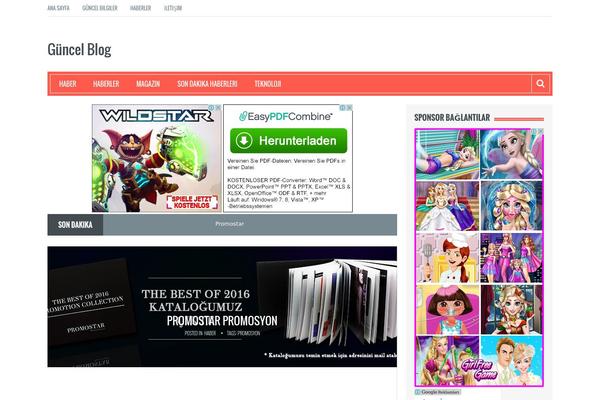This screenshot has width=600, height=400.
Task: Close the EasyPDFCombine ad with its X icon
Action: [x=349, y=108]
